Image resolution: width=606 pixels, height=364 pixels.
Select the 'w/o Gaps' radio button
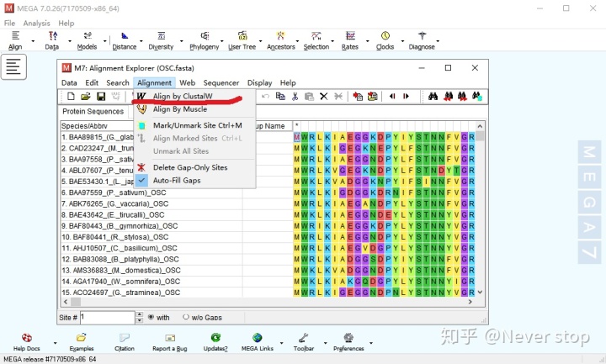click(186, 317)
